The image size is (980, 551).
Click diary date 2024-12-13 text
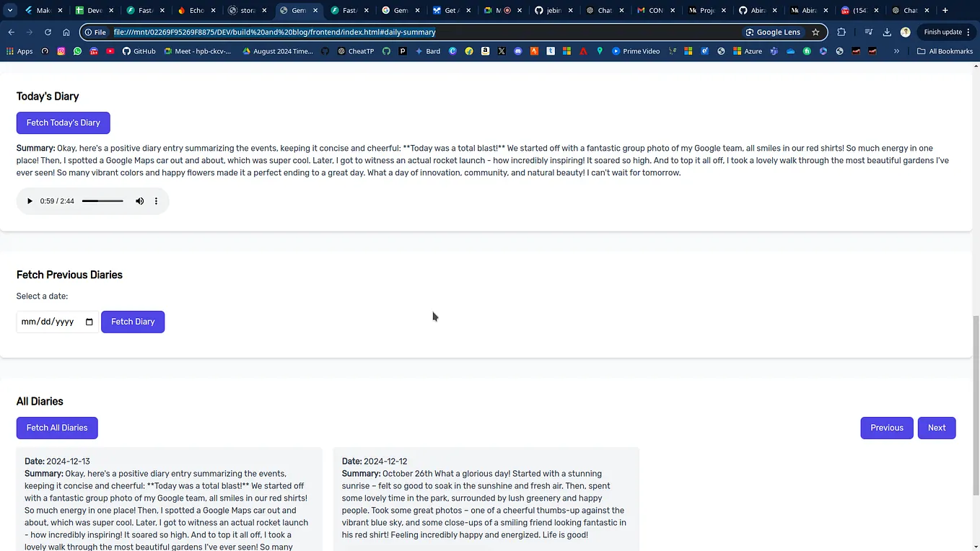(x=68, y=462)
